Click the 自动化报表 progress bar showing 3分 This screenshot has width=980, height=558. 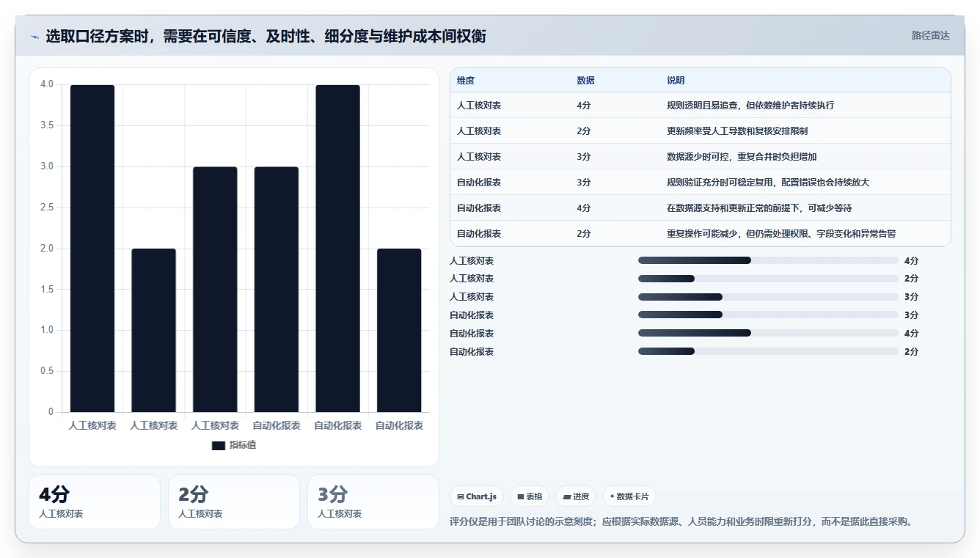(x=768, y=315)
